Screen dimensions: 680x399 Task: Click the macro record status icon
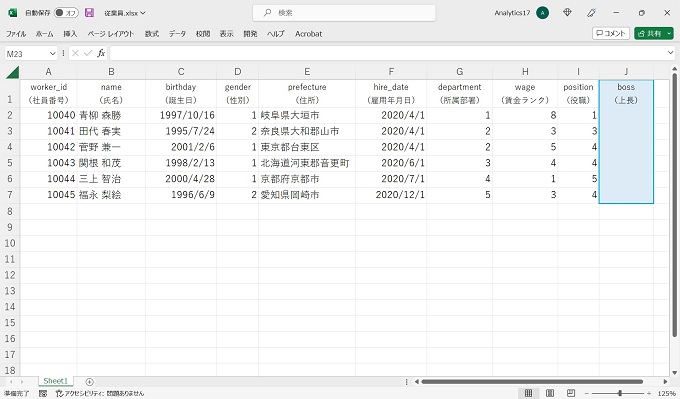point(42,393)
